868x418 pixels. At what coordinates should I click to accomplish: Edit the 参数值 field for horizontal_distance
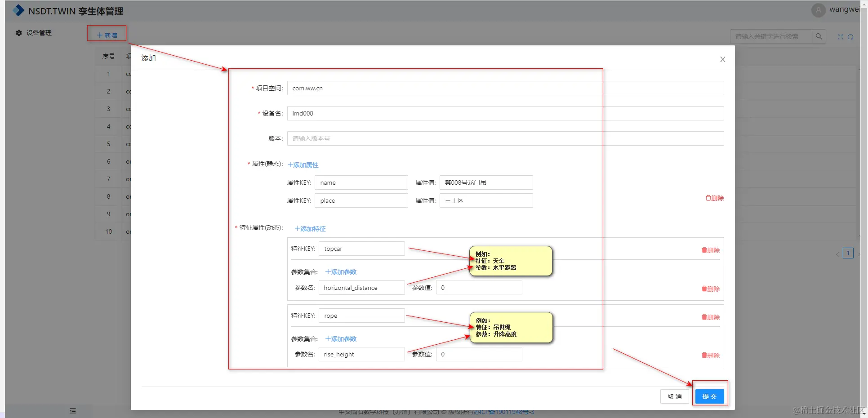coord(479,288)
